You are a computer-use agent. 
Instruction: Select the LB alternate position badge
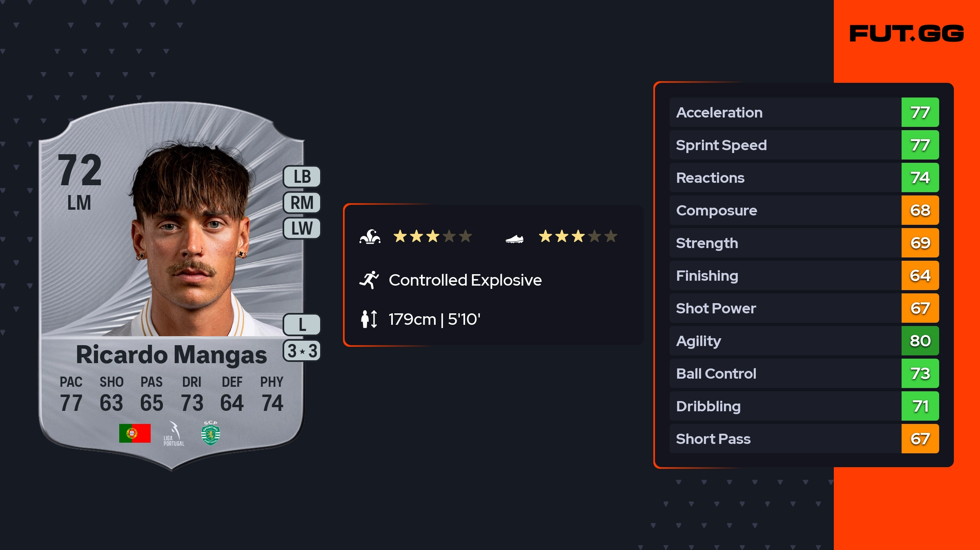pos(302,177)
